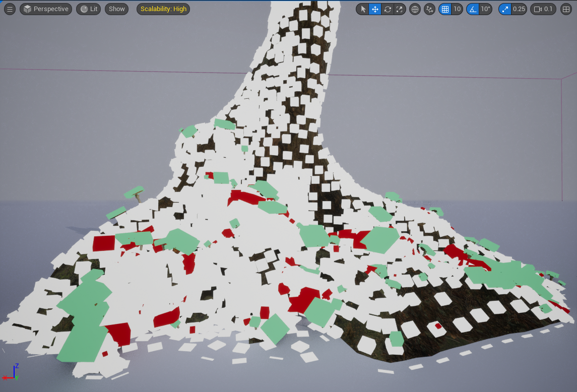Open the viewport layout grid icon

click(x=566, y=9)
